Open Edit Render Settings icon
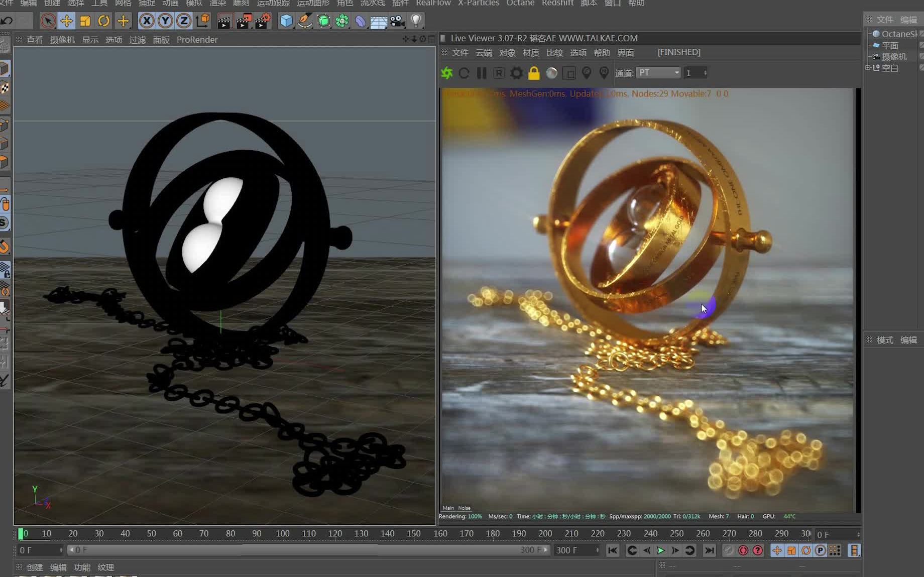This screenshot has width=924, height=577. pyautogui.click(x=263, y=21)
